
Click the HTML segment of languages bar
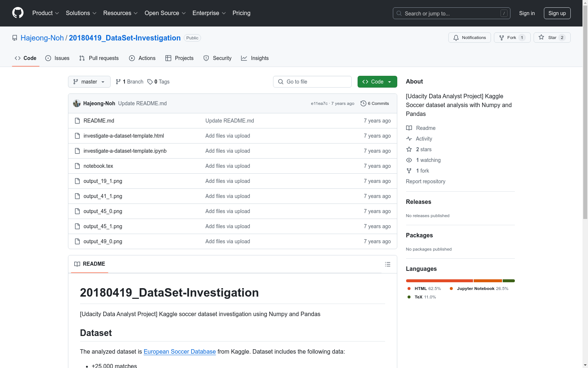(440, 281)
